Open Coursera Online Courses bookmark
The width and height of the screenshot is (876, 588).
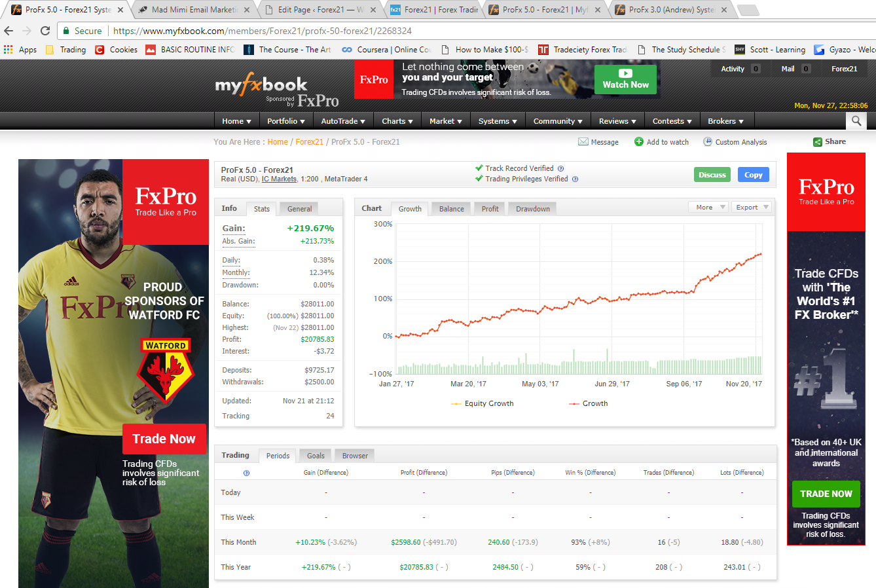click(x=386, y=49)
